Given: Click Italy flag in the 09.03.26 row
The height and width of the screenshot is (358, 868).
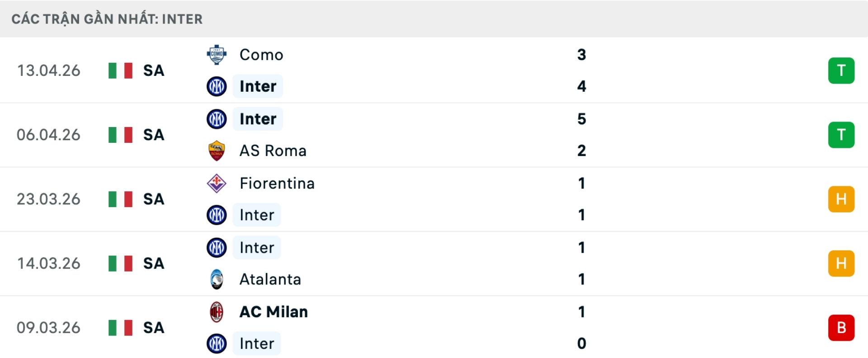Looking at the screenshot, I should coord(120,328).
